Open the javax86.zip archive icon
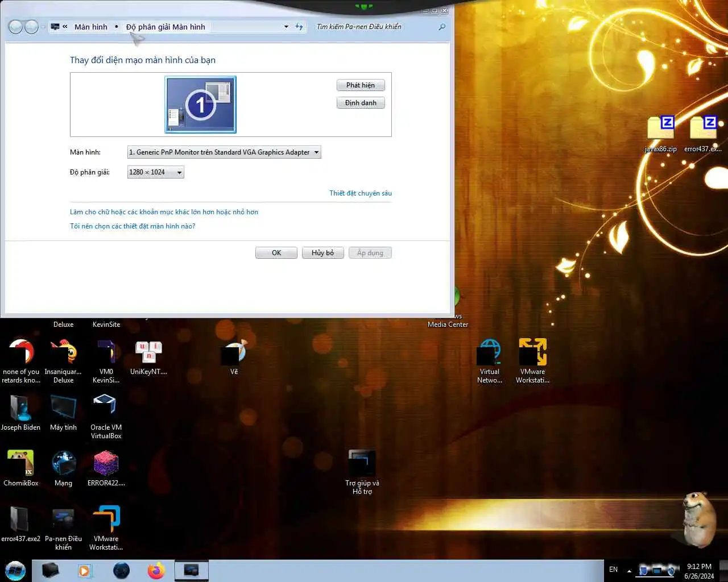The image size is (728, 582). coord(660,134)
